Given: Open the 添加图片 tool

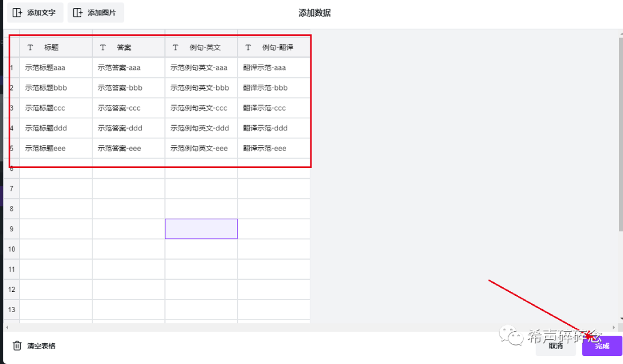Looking at the screenshot, I should click(x=95, y=12).
